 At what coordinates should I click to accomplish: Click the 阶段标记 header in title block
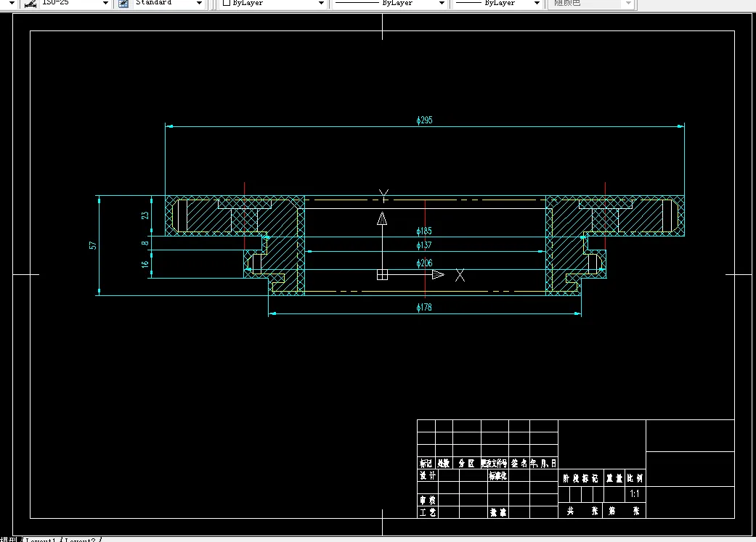580,478
